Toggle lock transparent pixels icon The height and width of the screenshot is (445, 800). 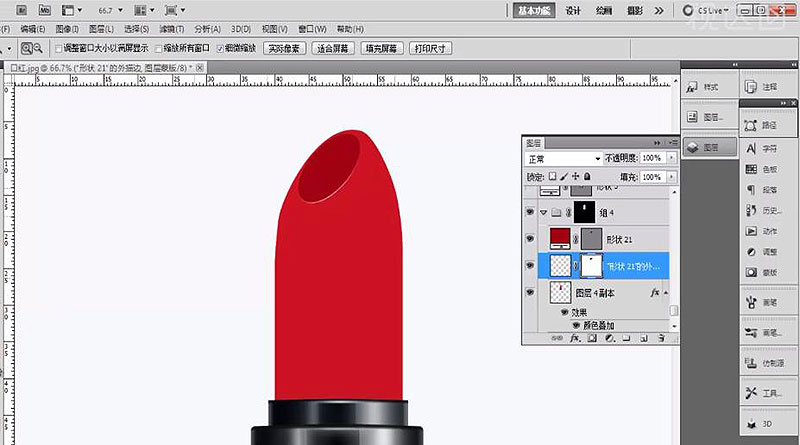(553, 177)
